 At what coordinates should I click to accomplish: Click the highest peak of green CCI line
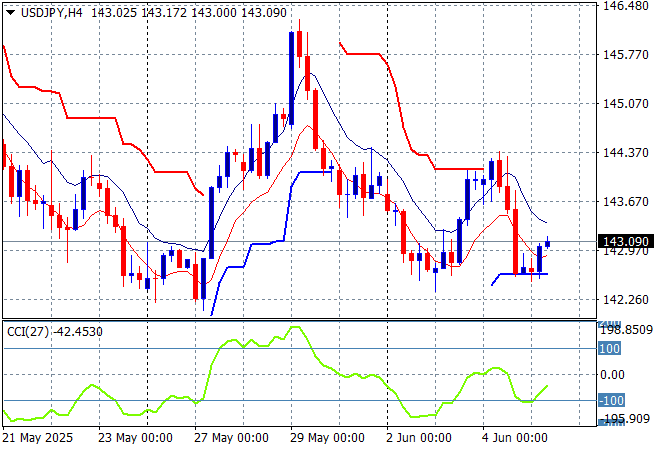coord(294,327)
